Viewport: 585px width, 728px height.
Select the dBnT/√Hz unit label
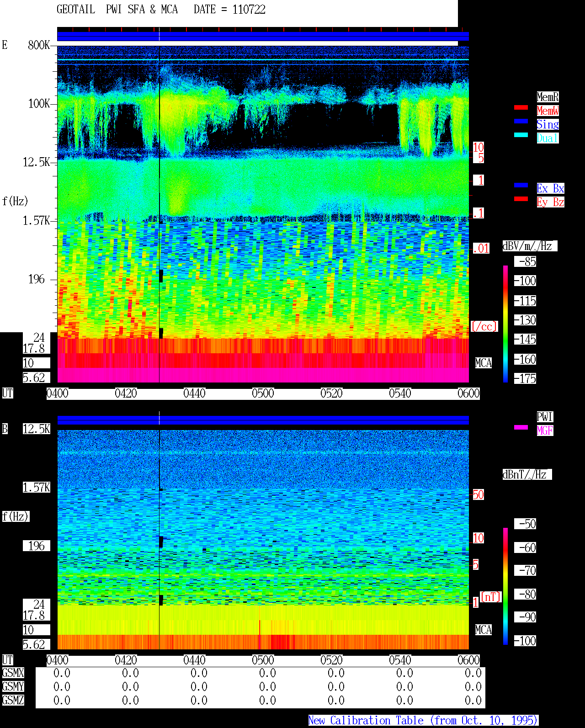click(527, 474)
